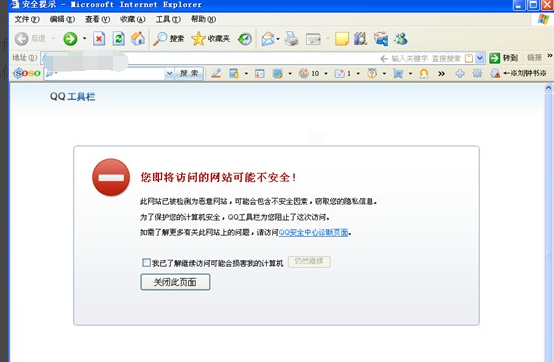Expand the SOSO search box dropdown
This screenshot has width=554, height=362.
tap(169, 73)
